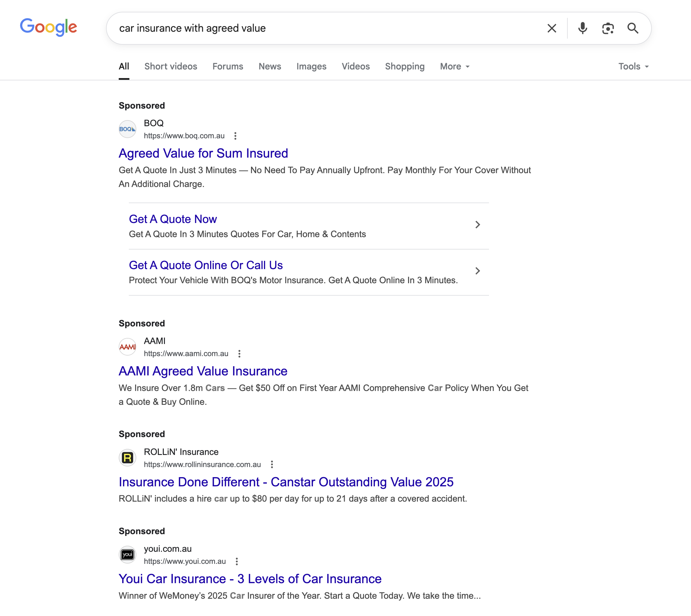Click the magnifying glass search button

click(x=633, y=29)
